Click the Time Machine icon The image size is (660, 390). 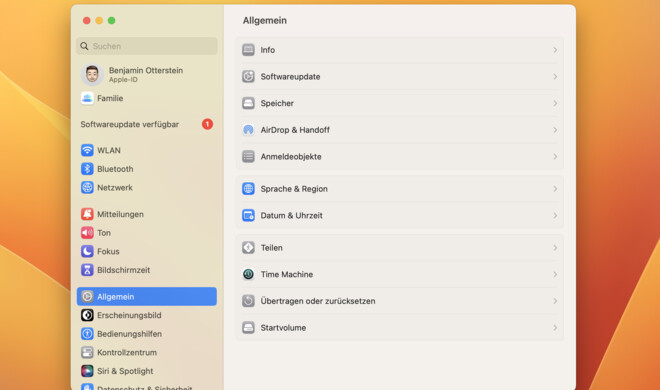pyautogui.click(x=248, y=274)
